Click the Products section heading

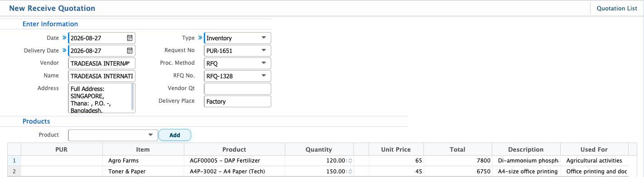[36, 121]
